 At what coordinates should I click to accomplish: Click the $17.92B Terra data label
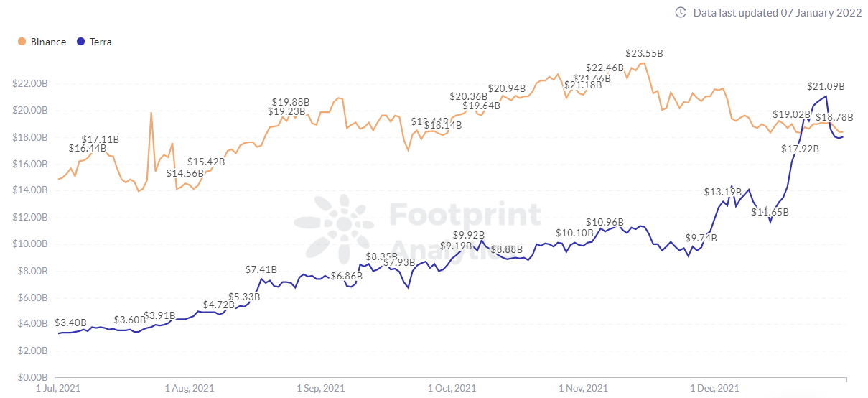click(x=801, y=149)
